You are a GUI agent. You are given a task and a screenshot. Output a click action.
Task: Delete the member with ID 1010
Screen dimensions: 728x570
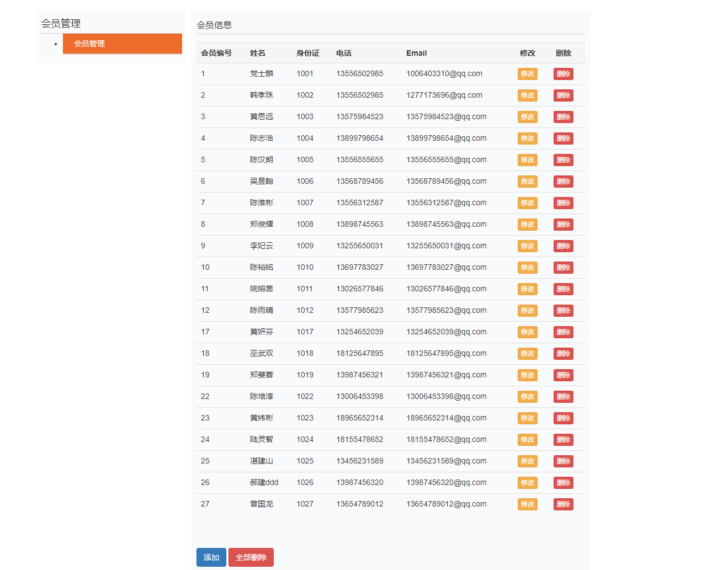563,268
